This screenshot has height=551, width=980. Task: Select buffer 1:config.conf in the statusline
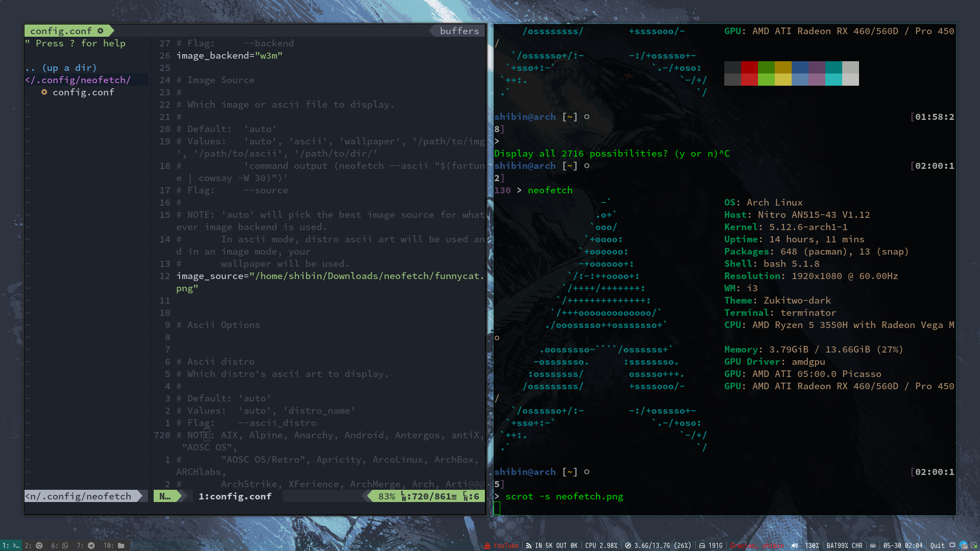pos(235,496)
